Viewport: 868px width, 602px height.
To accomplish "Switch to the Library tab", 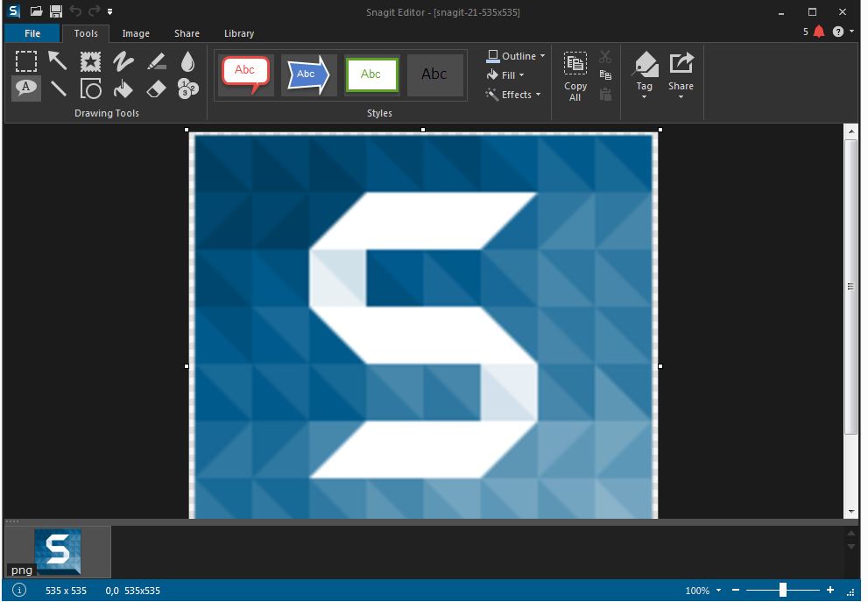I will [x=238, y=33].
